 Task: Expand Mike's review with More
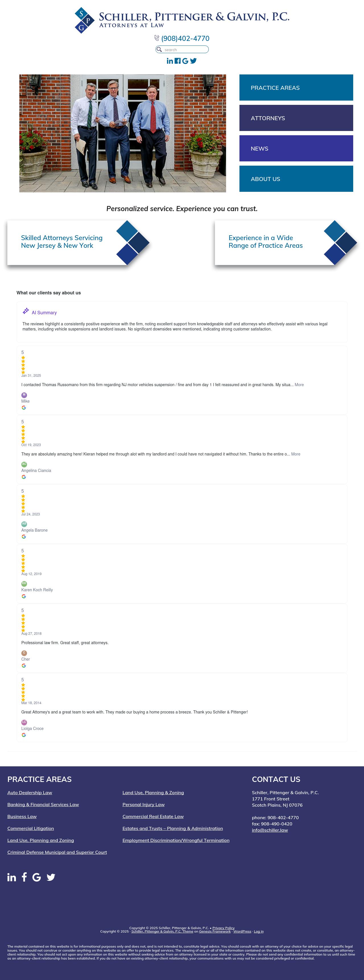coord(299,385)
